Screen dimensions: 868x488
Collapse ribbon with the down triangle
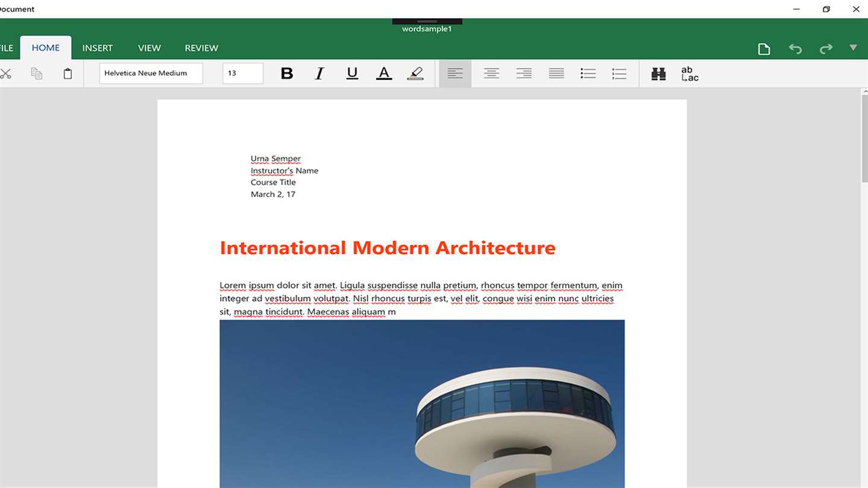click(x=853, y=48)
